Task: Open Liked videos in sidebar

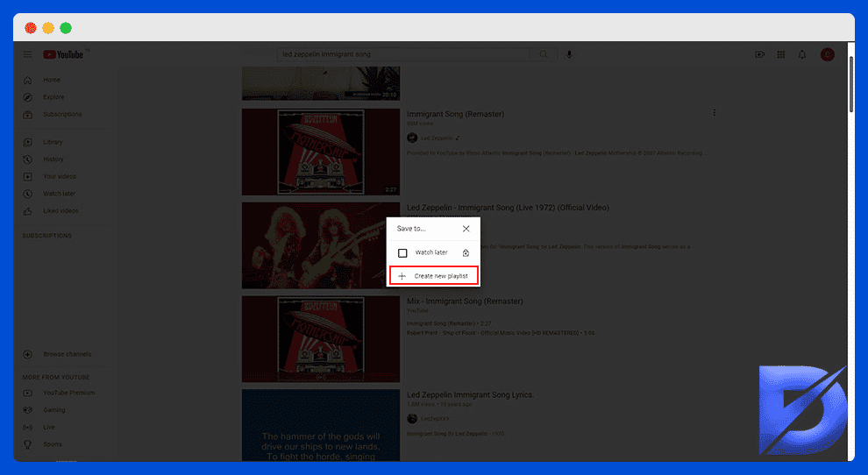Action: [x=62, y=211]
